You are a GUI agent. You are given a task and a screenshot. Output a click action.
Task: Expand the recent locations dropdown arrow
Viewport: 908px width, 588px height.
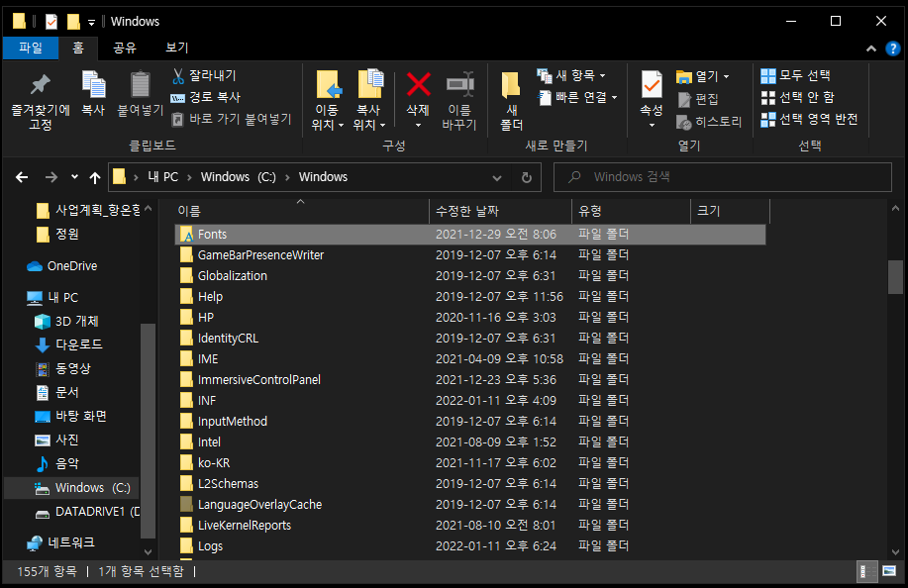tap(74, 177)
